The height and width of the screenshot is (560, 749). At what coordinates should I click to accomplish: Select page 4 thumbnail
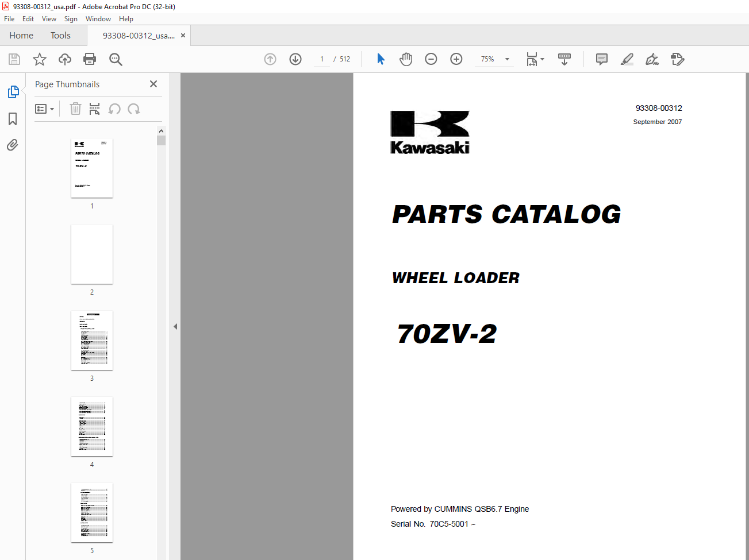click(x=92, y=427)
